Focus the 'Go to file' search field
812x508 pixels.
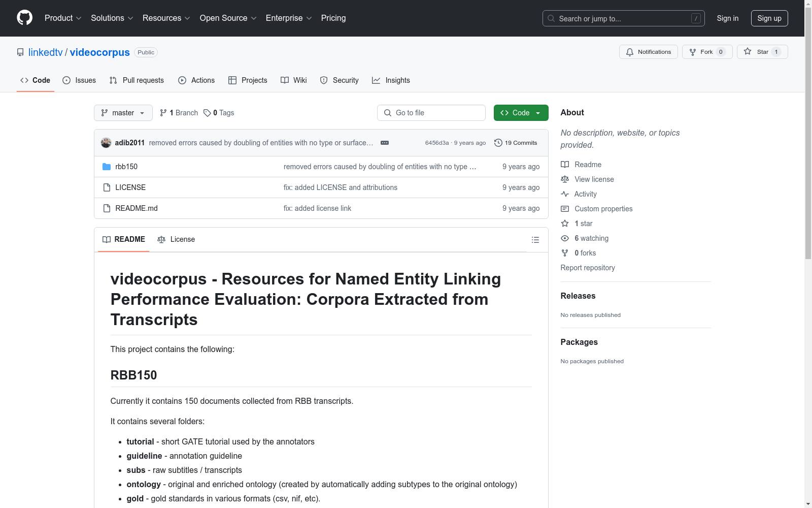click(x=431, y=113)
